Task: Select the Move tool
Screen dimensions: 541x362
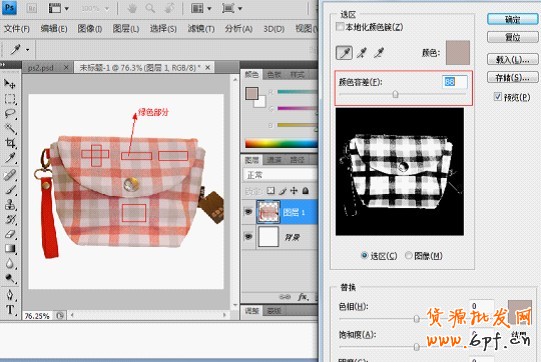Action: click(x=10, y=84)
